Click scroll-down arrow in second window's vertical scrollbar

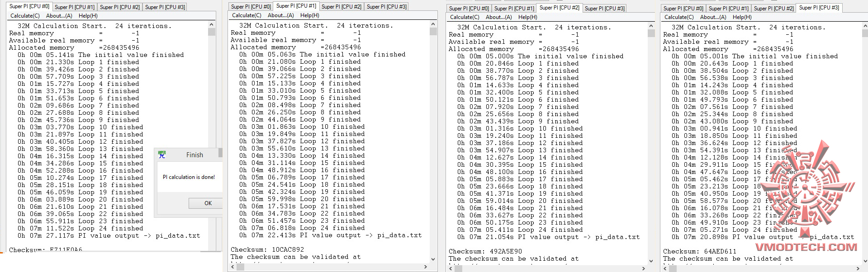click(x=433, y=259)
